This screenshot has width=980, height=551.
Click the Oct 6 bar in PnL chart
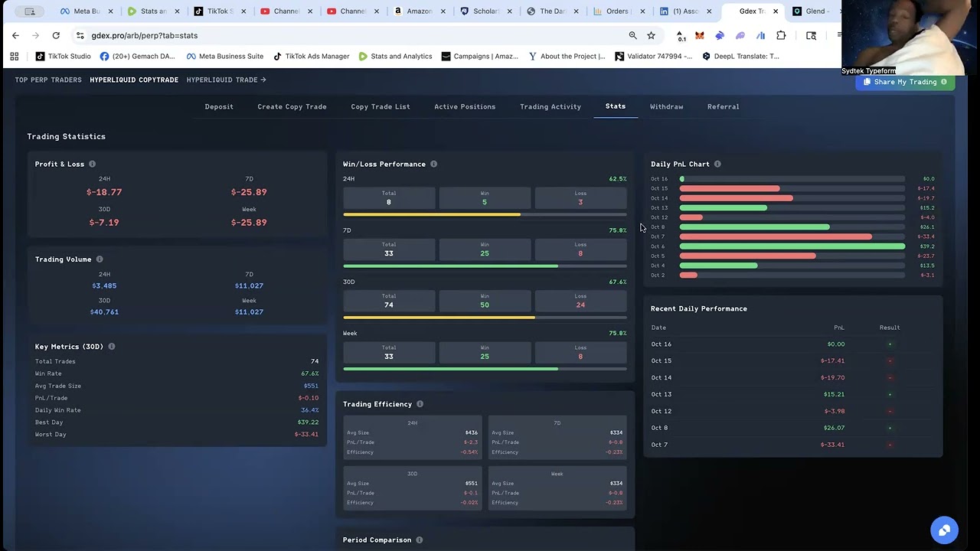(792, 246)
